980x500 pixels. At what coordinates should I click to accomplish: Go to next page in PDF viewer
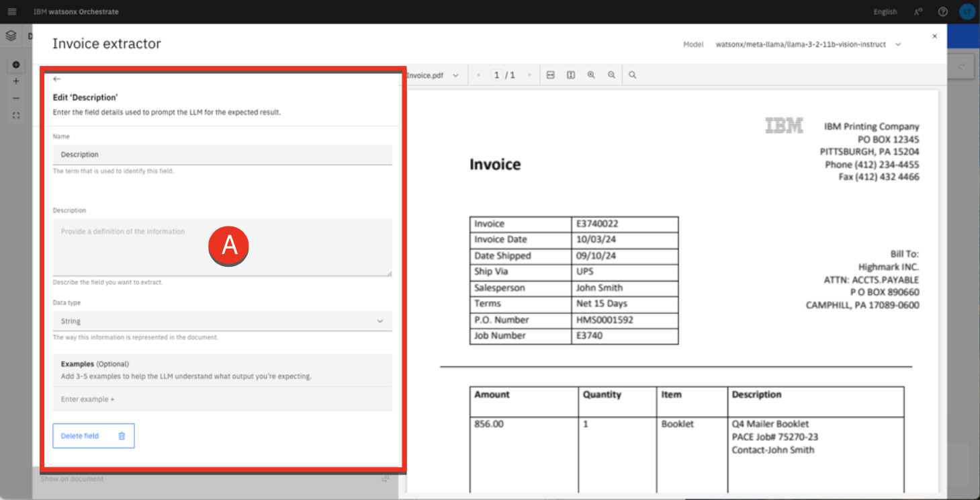coord(529,75)
